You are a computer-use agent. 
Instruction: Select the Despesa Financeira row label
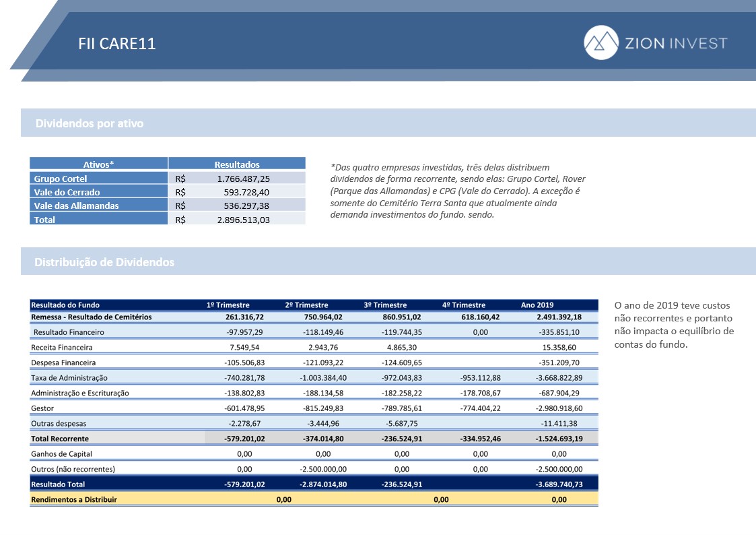click(x=63, y=363)
